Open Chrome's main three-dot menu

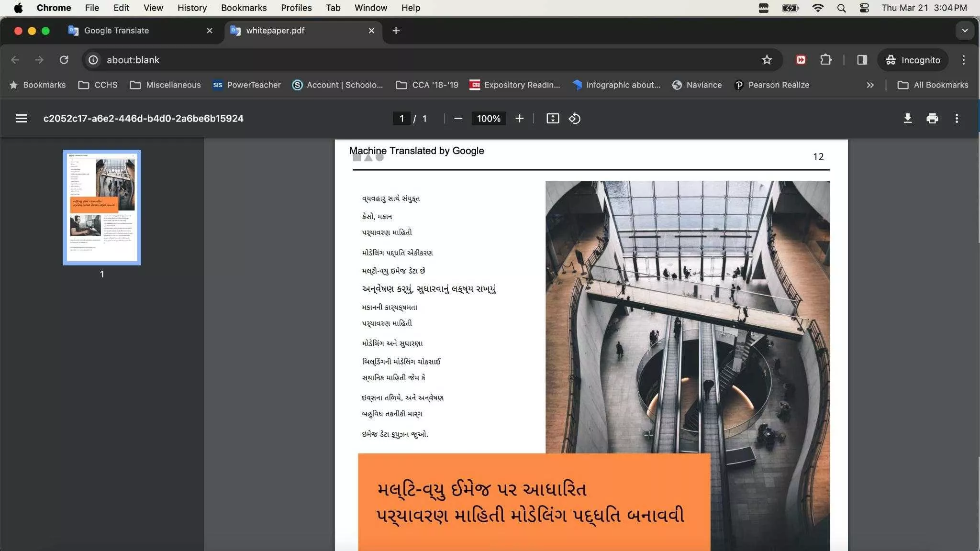coord(963,60)
